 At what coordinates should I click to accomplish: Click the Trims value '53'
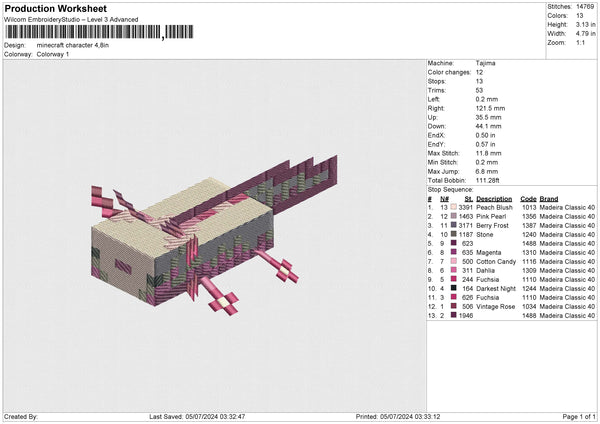479,90
